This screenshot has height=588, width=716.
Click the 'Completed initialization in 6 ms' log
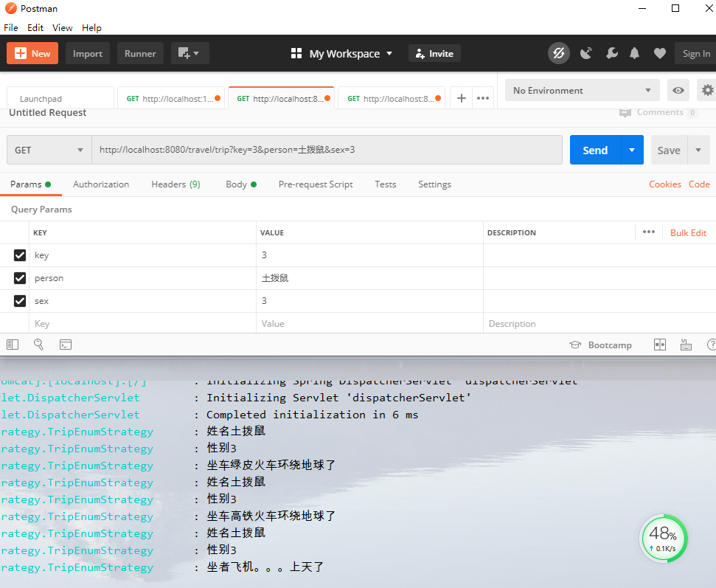tap(313, 415)
